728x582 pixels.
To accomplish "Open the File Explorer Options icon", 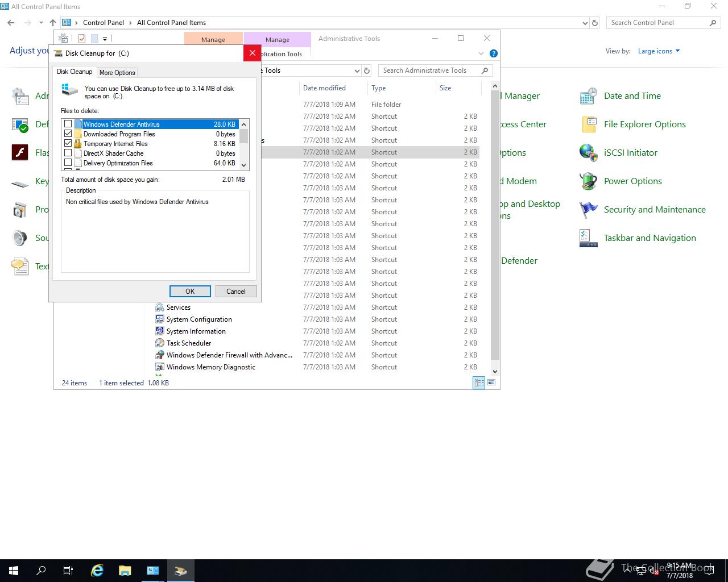I will point(588,124).
